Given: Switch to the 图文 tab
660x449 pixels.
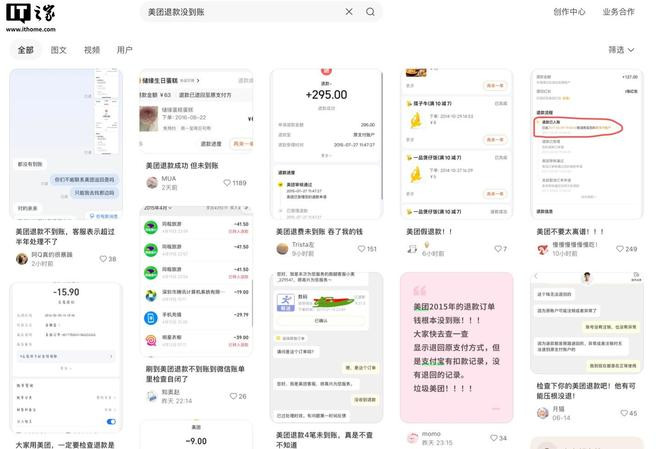Looking at the screenshot, I should [59, 50].
